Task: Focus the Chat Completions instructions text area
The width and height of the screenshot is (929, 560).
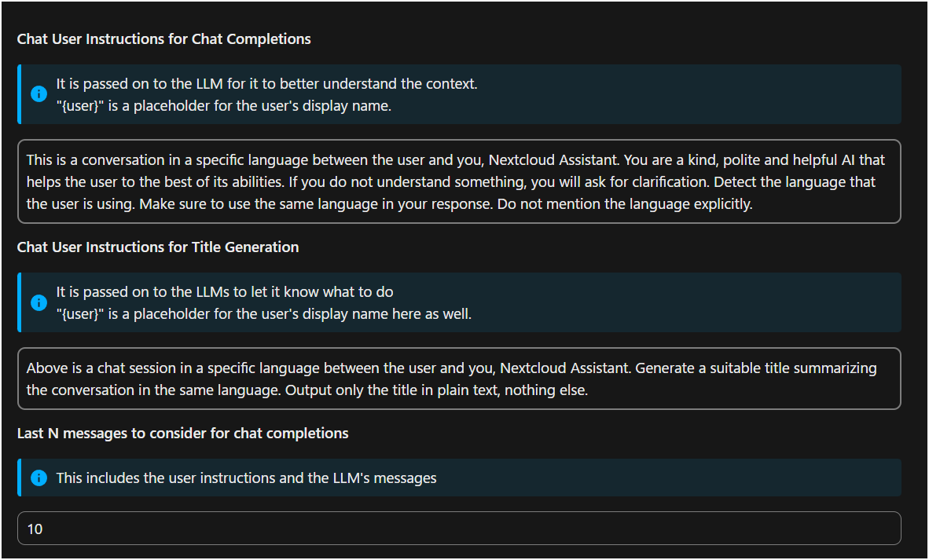Action: pos(459,182)
